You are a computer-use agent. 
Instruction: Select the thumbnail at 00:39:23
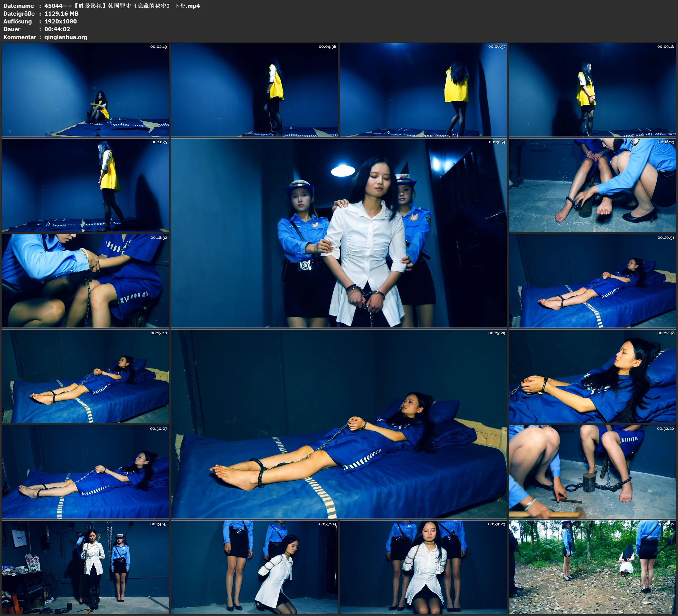click(424, 567)
